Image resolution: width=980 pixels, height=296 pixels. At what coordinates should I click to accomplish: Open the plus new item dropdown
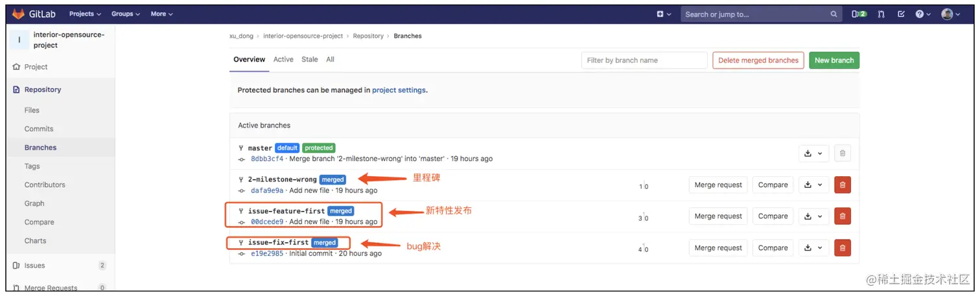point(664,14)
